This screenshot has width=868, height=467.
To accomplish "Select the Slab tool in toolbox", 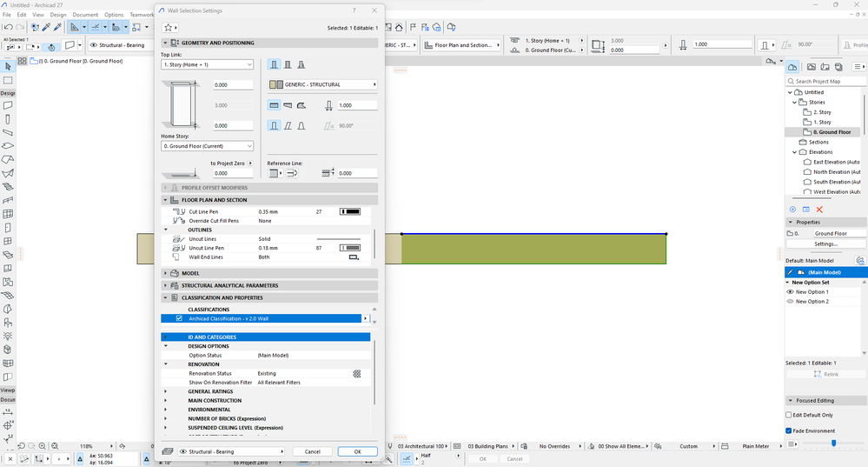I will tap(8, 146).
